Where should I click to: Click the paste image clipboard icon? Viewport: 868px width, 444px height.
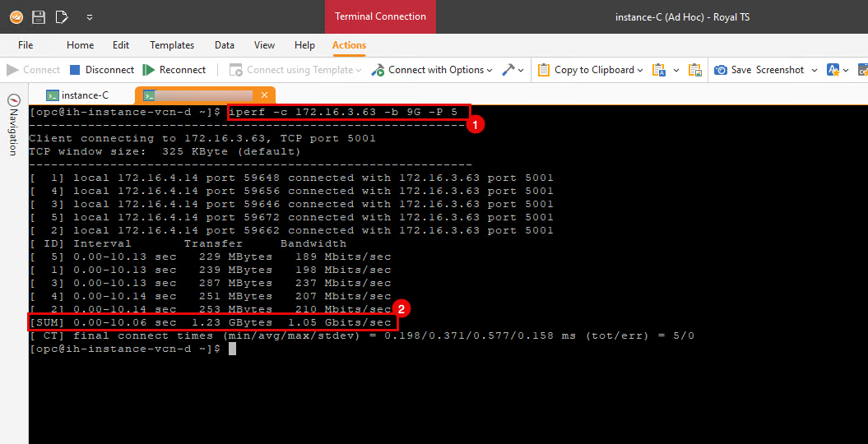pyautogui.click(x=695, y=70)
